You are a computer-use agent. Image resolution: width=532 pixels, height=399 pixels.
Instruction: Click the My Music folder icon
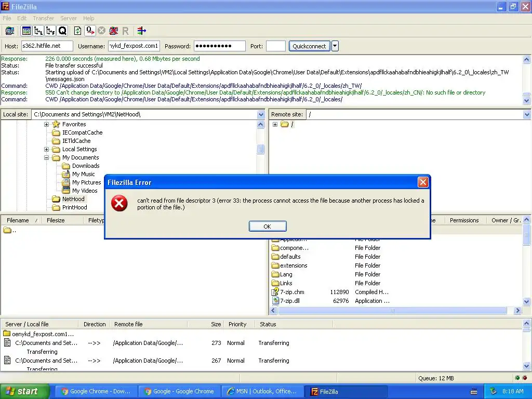click(x=66, y=174)
